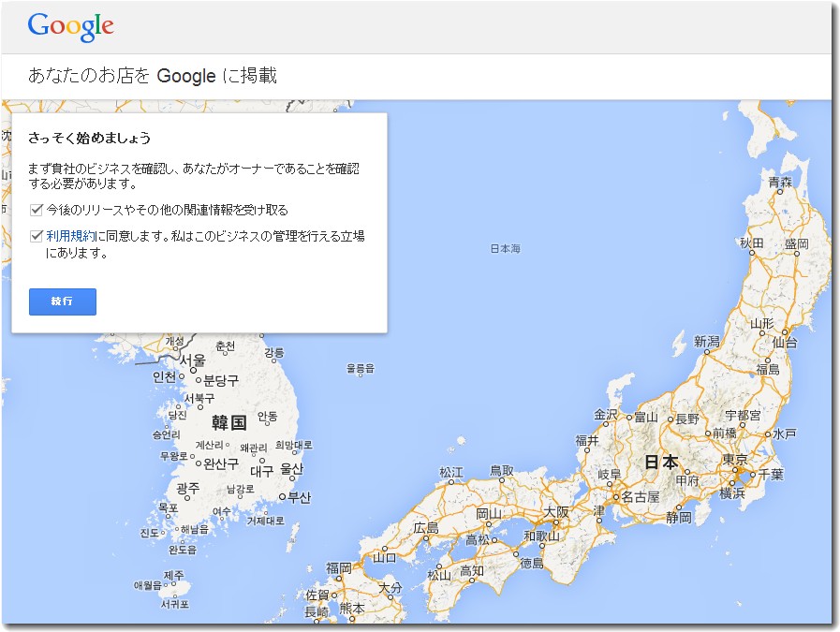840x632 pixels.
Task: Click the 広島 city label
Action: (426, 528)
